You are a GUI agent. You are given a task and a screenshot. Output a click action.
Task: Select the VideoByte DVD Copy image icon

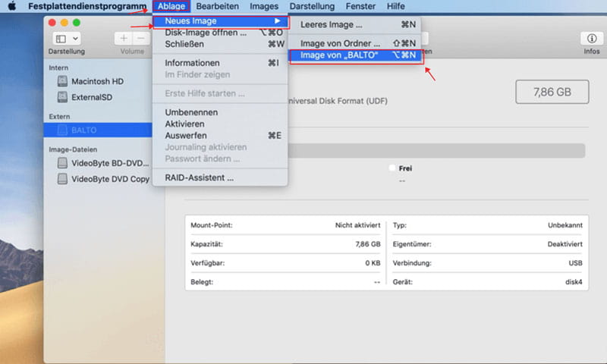[x=63, y=180]
